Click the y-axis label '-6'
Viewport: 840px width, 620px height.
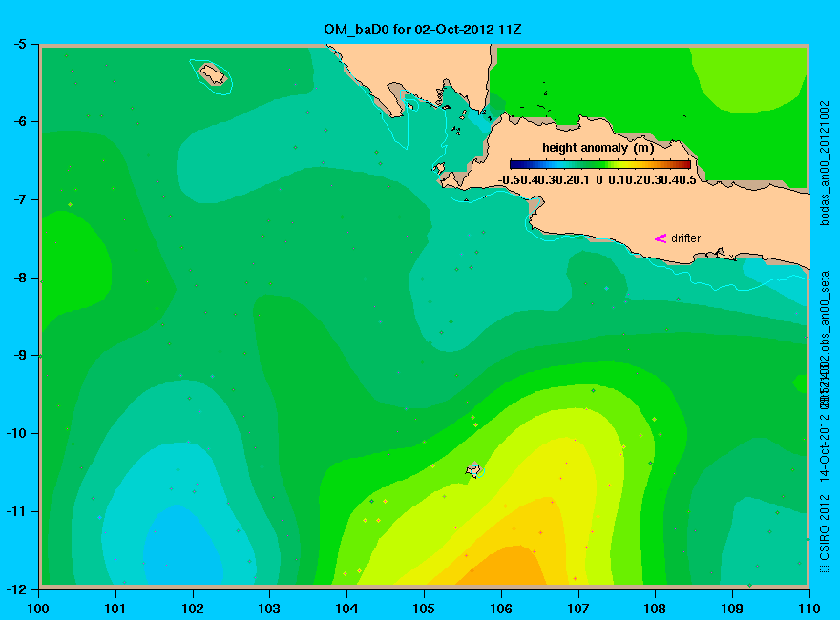(x=19, y=121)
